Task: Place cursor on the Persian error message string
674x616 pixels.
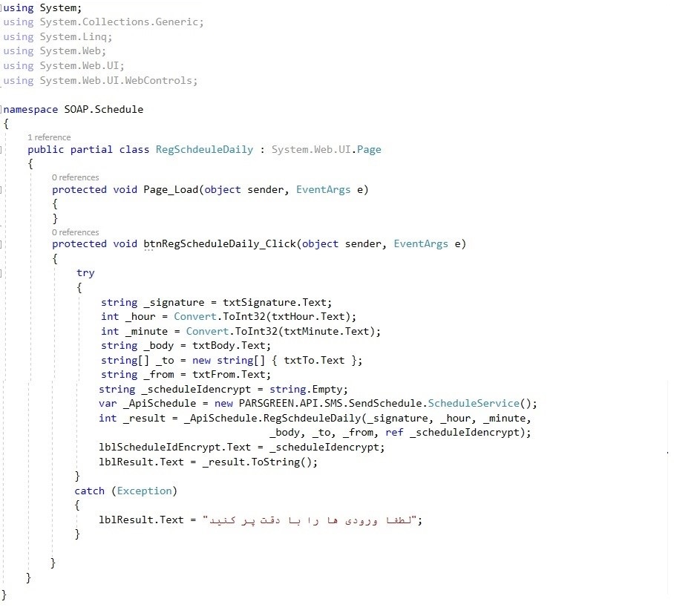Action: [311, 520]
